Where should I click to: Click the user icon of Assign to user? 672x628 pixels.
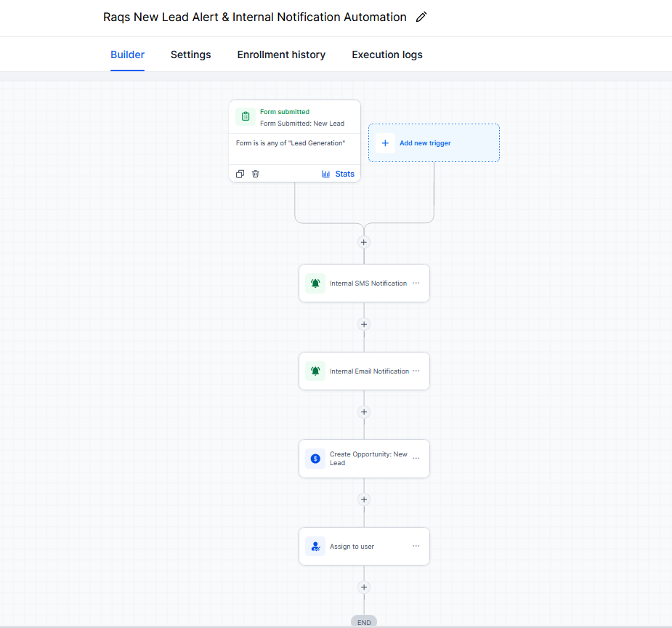pos(315,547)
